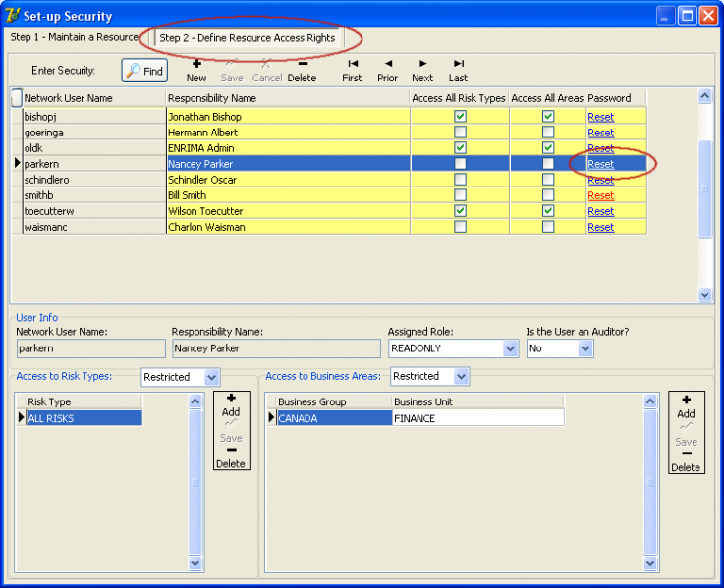
Task: Go to Next record
Action: 422,71
